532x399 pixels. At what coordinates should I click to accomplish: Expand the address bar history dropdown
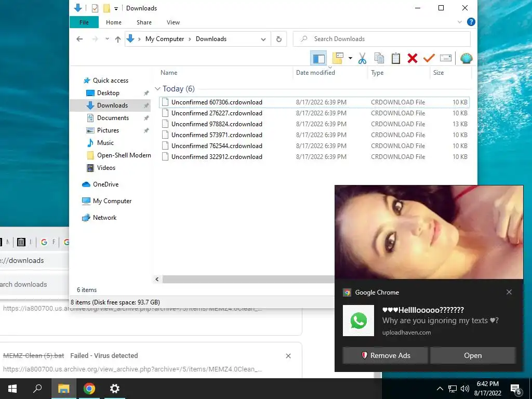(x=263, y=39)
